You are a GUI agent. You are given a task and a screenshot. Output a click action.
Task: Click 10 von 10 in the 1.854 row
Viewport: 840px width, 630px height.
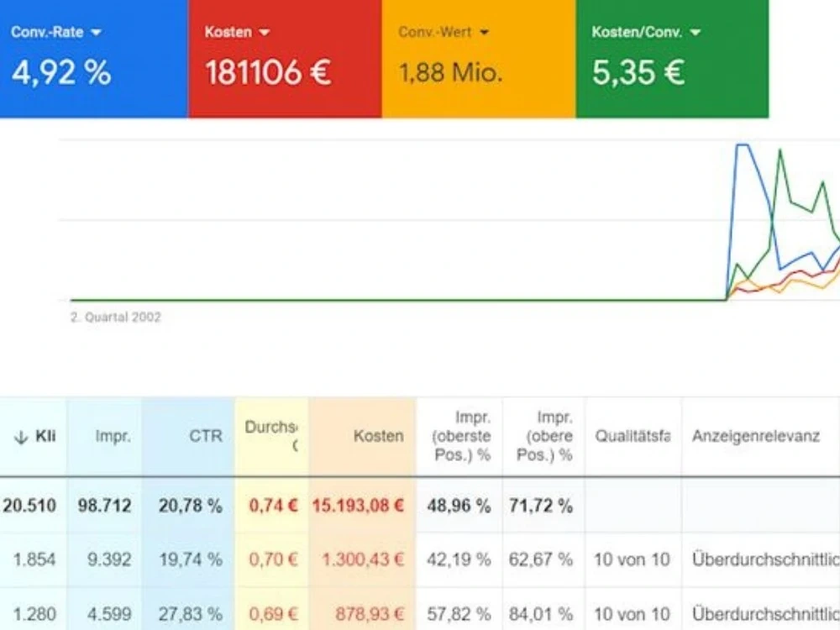point(633,559)
